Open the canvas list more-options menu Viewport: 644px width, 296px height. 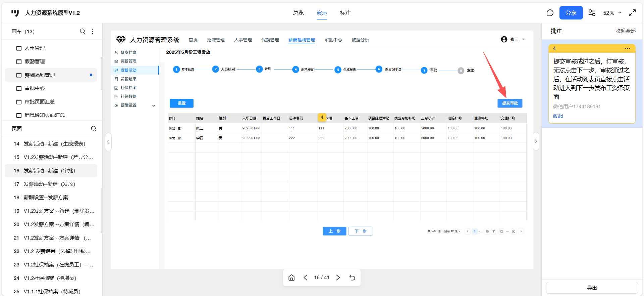tap(93, 31)
